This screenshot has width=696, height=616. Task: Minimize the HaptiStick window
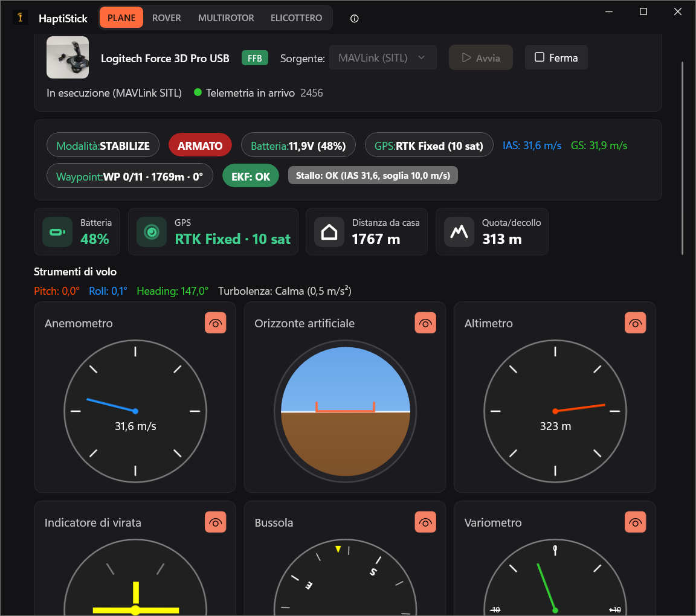[609, 12]
